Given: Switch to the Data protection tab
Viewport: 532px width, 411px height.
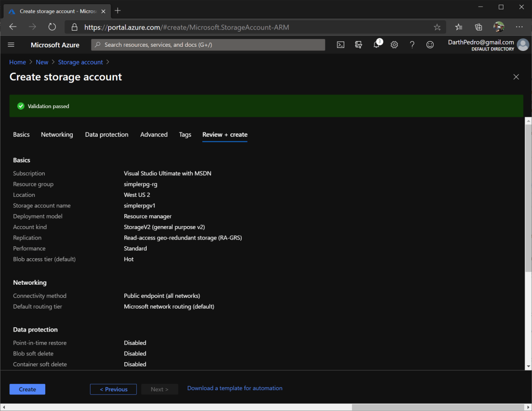Looking at the screenshot, I should point(107,135).
